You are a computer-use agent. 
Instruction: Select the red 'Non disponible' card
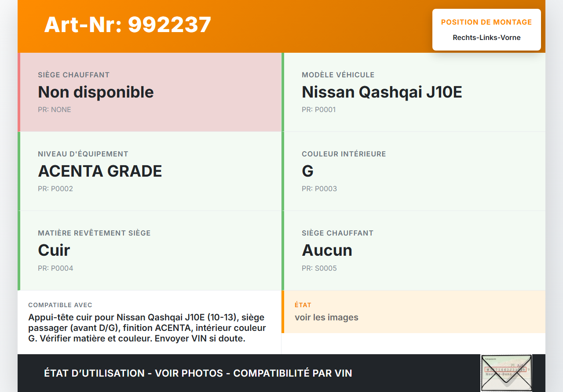[x=150, y=92]
